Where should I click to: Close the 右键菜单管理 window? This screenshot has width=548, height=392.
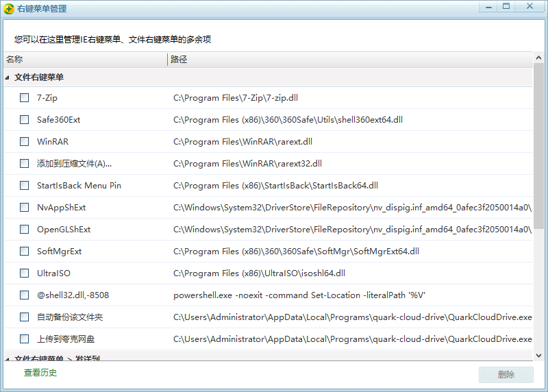point(530,7)
